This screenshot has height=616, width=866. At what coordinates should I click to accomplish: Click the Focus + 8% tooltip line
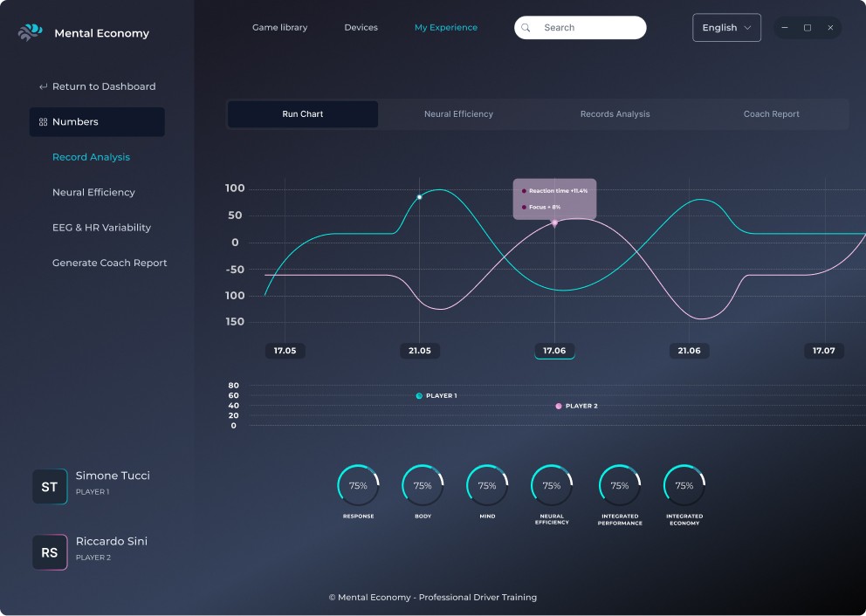(541, 208)
